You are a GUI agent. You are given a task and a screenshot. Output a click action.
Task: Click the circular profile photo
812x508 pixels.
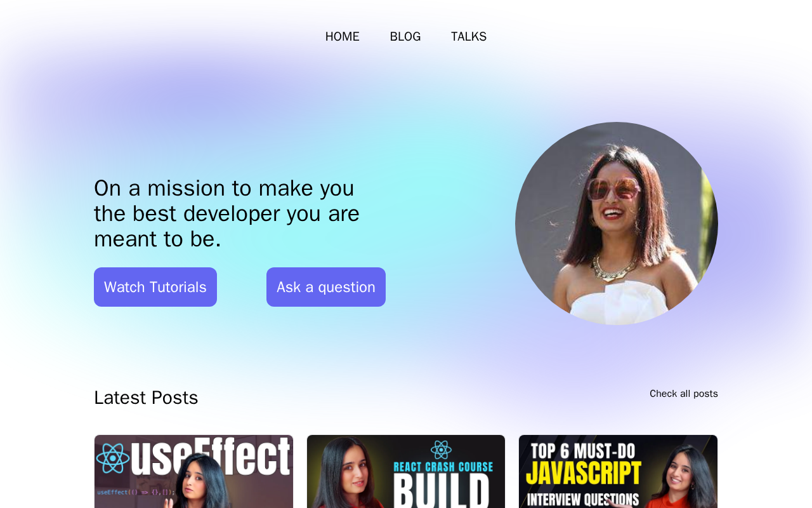pos(617,224)
